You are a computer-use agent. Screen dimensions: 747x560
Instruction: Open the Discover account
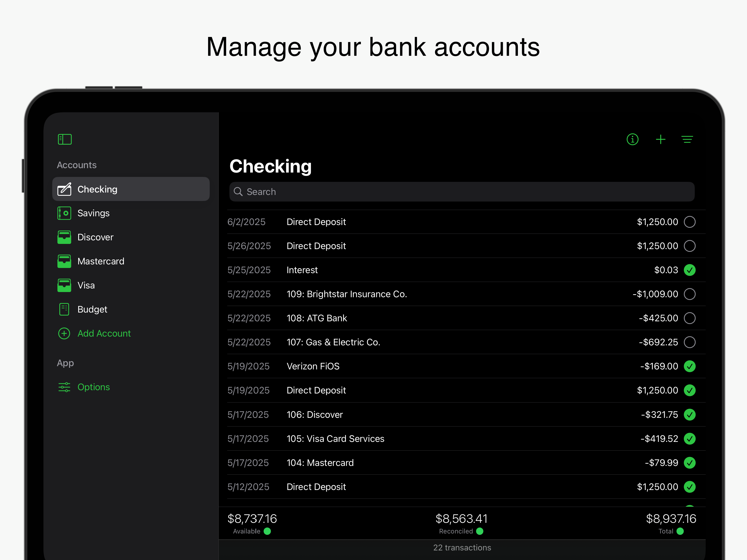pos(131,237)
